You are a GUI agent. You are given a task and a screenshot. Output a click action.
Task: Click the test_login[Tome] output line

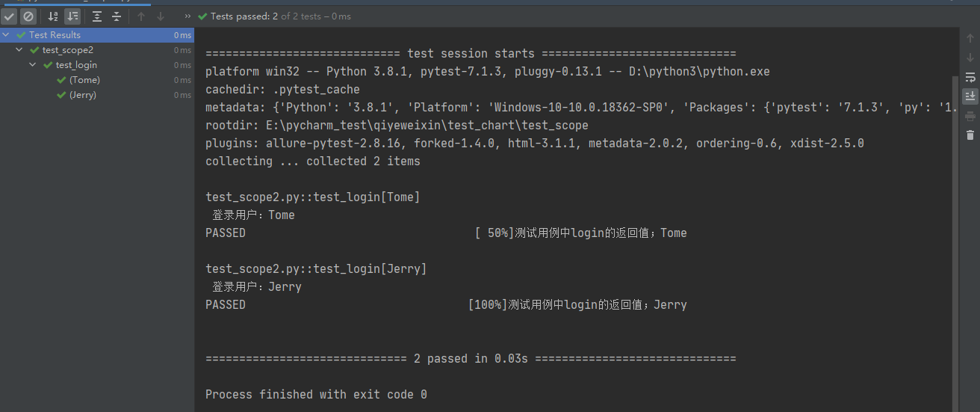312,197
